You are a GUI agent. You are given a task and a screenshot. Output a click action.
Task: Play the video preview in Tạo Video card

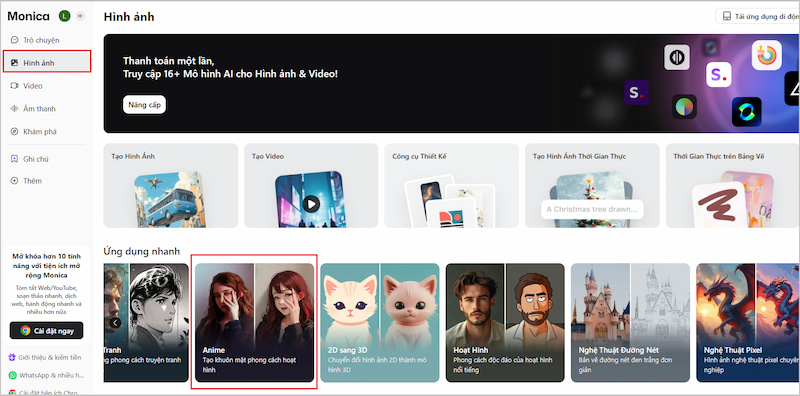311,204
